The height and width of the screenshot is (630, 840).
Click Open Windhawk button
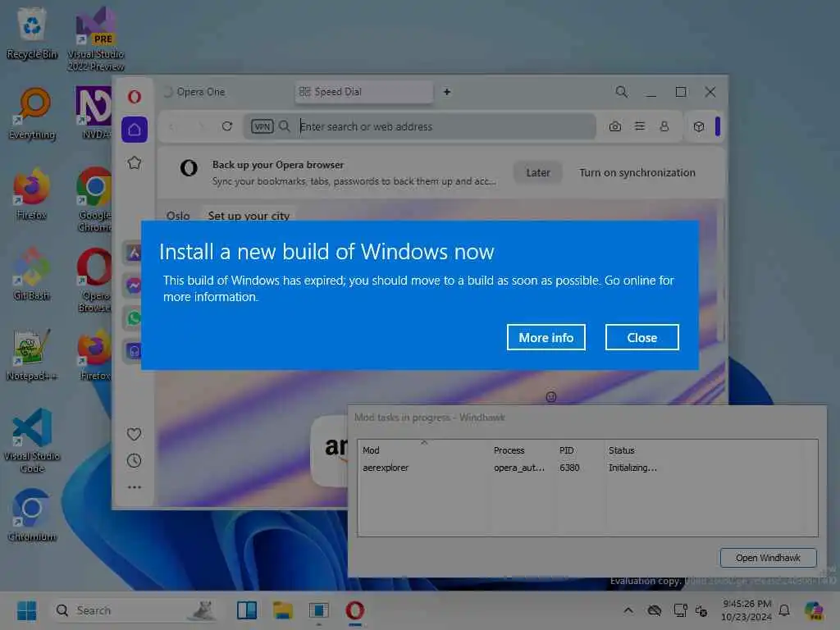(768, 558)
